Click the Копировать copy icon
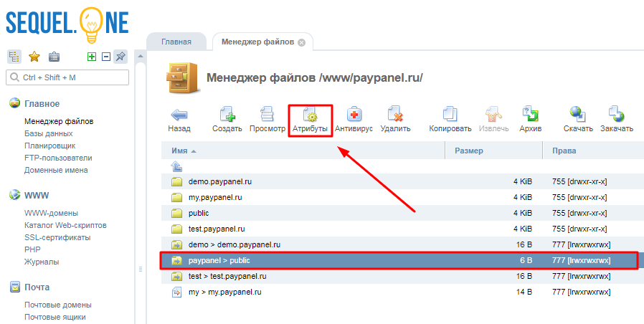The height and width of the screenshot is (324, 644). 450,114
